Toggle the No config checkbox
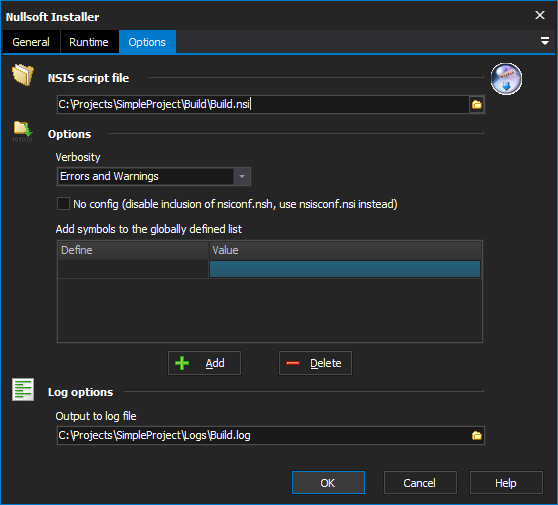 coord(63,204)
